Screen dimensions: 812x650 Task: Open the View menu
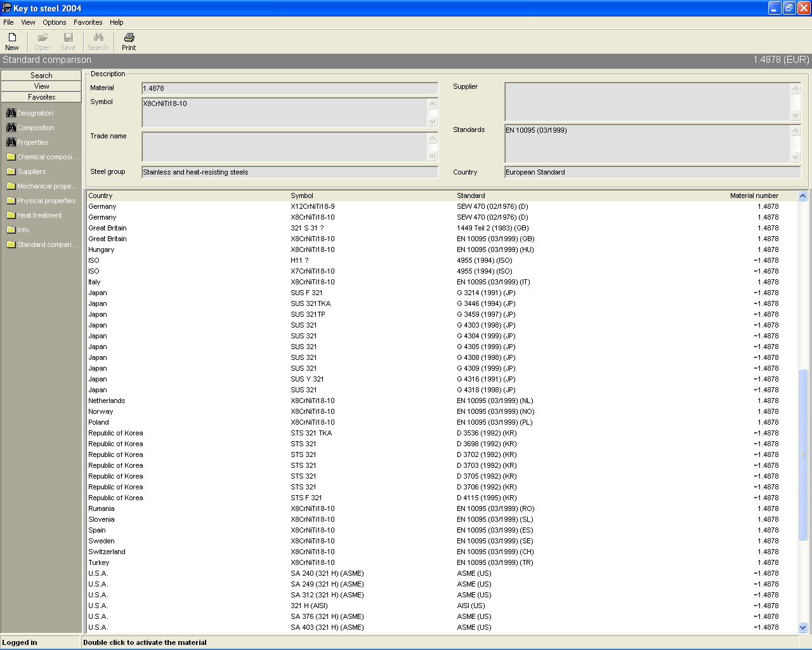tap(28, 22)
